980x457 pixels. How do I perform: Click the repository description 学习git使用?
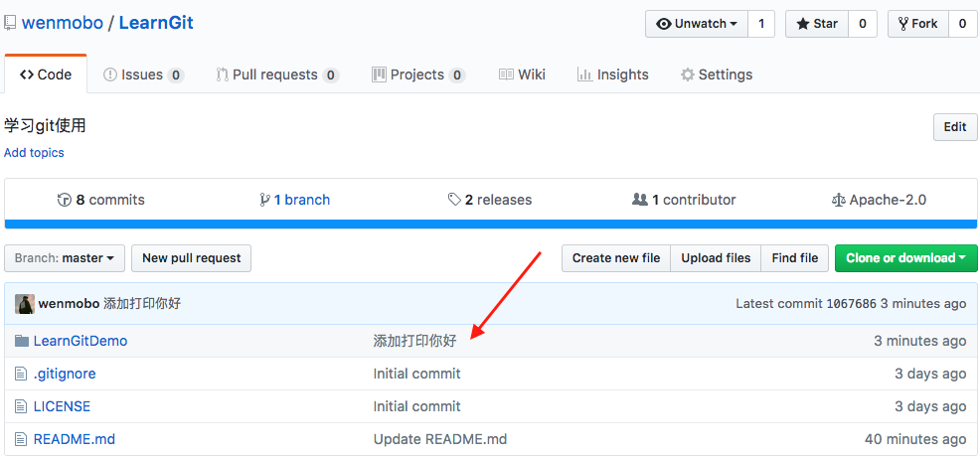tap(45, 126)
